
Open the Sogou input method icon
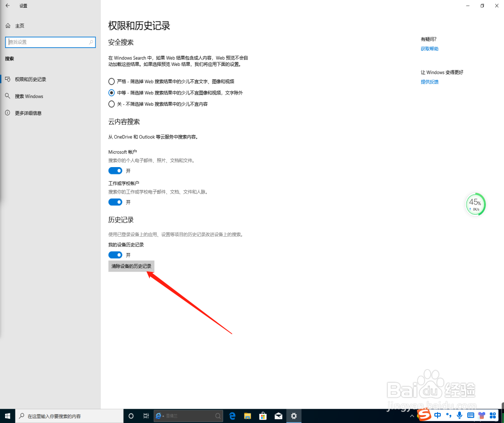point(423,416)
